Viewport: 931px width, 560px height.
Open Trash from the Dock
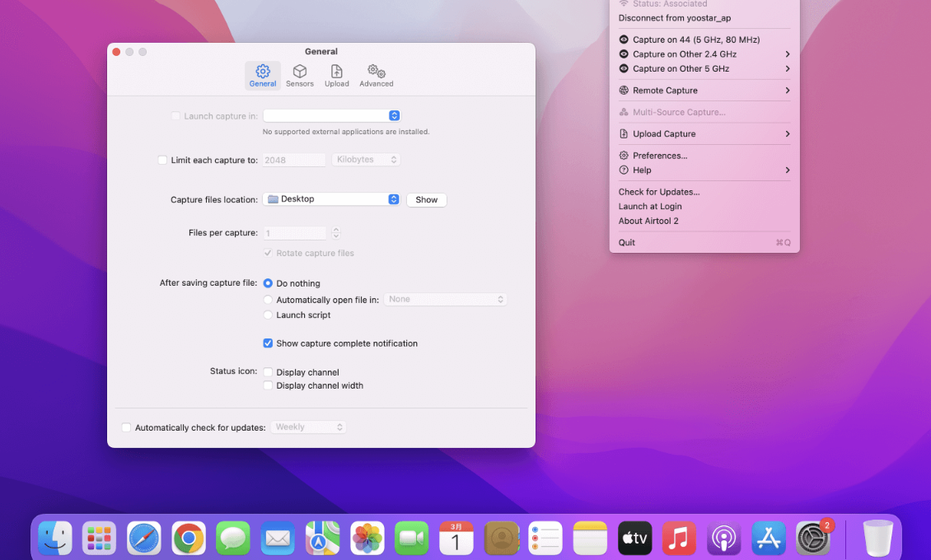pyautogui.click(x=877, y=538)
